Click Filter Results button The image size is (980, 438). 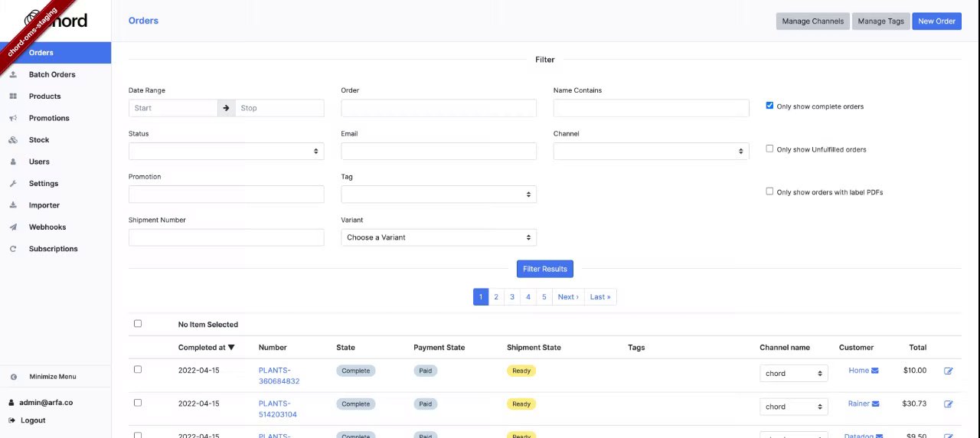click(x=545, y=269)
